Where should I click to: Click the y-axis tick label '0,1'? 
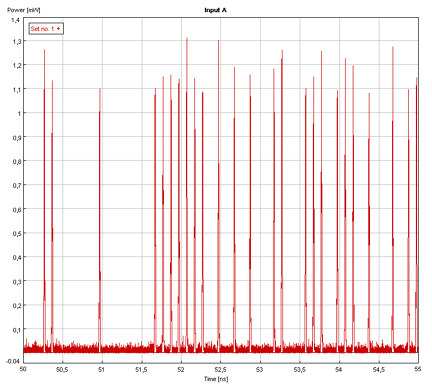click(x=17, y=330)
